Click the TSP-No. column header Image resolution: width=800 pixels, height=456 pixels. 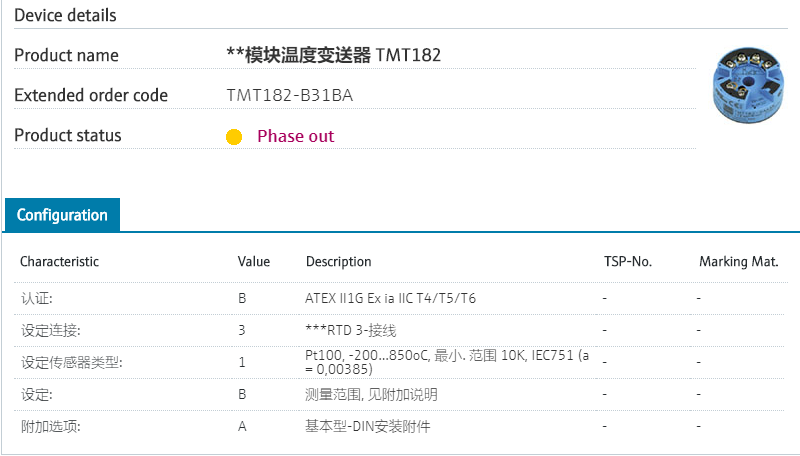click(628, 262)
